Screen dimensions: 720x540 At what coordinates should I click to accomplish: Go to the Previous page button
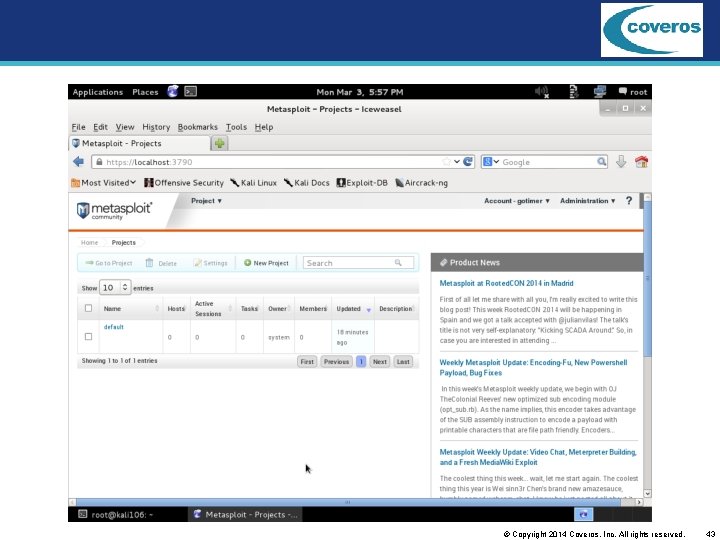(337, 361)
